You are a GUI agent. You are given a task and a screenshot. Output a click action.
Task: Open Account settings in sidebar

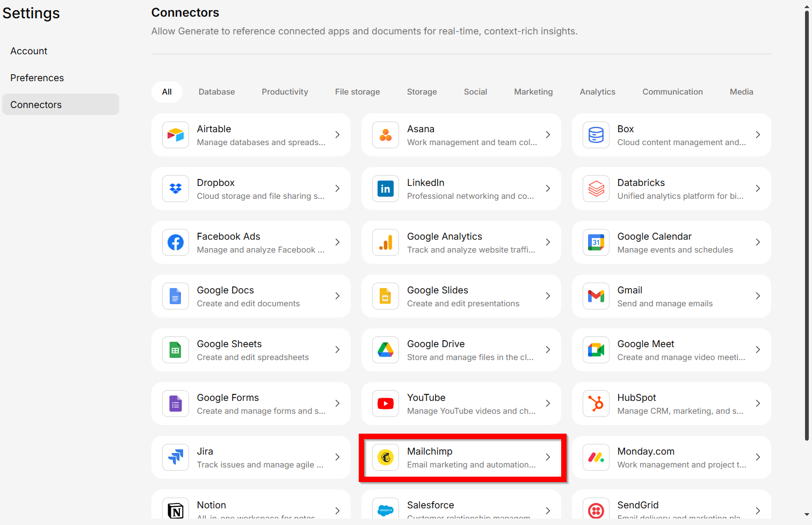(29, 51)
